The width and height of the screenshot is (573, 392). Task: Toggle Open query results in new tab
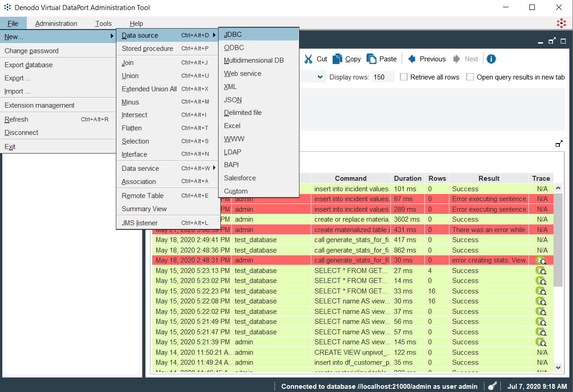(470, 77)
